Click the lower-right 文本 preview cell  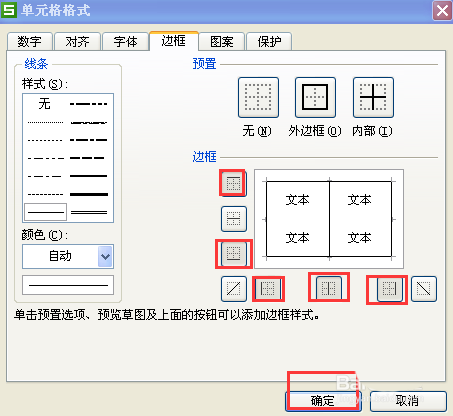pos(360,238)
